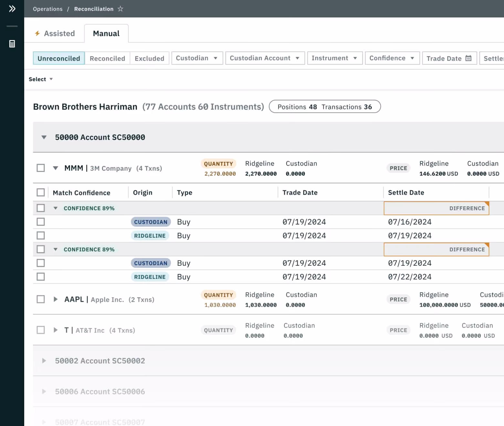Click the second DIFFERENCE flag cell

click(x=436, y=249)
